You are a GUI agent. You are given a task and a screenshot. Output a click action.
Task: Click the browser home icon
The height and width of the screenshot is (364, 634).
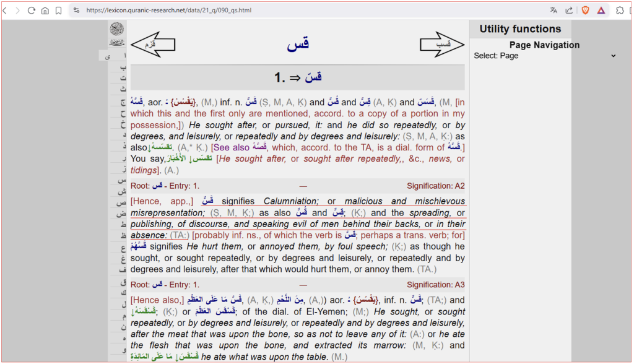click(x=45, y=11)
